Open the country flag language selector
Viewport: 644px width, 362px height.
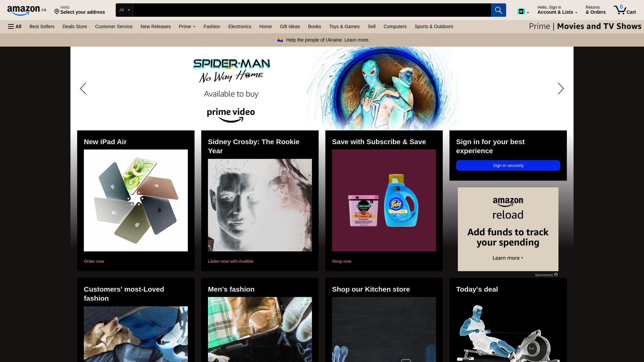point(523,12)
